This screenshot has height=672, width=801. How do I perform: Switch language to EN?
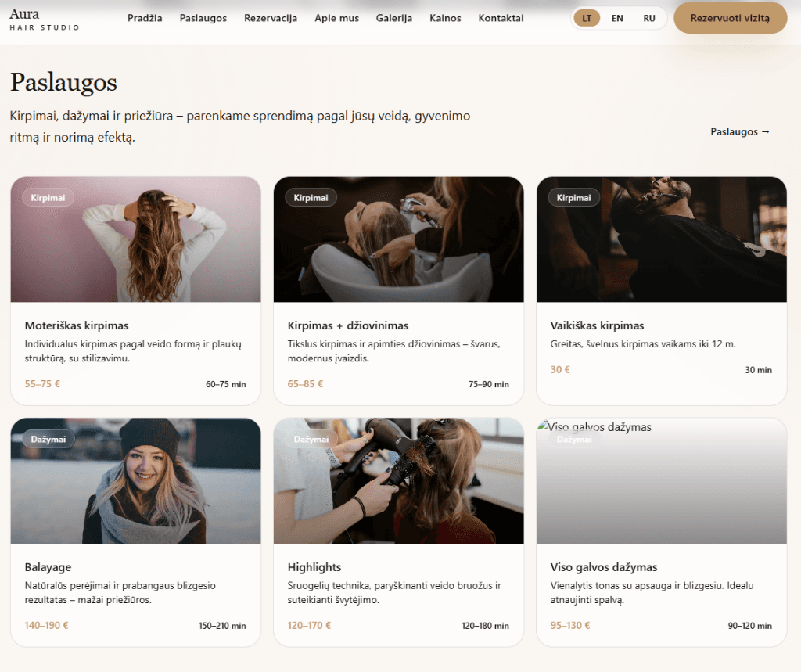[x=617, y=18]
